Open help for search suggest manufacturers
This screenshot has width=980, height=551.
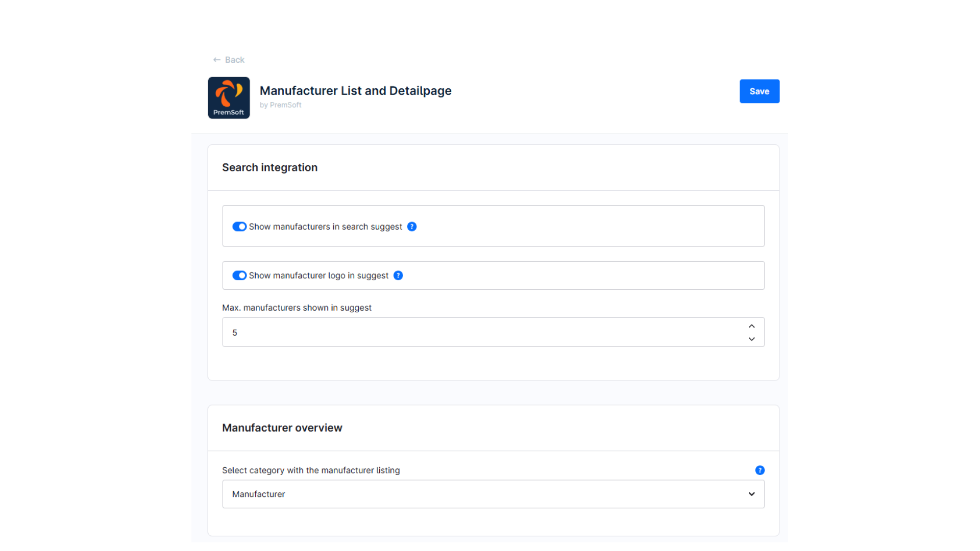point(412,227)
